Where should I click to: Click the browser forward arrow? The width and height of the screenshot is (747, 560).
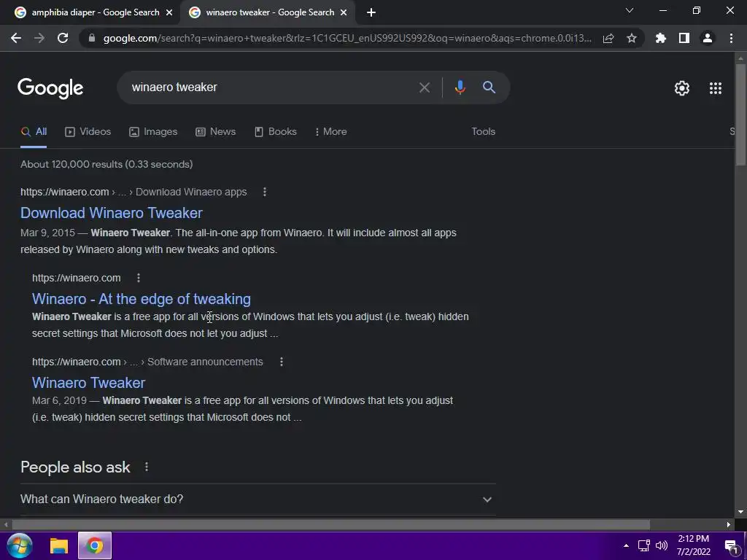(39, 38)
